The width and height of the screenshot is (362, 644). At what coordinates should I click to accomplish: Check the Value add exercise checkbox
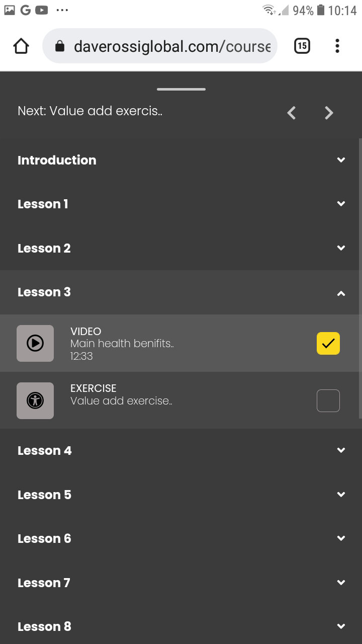click(x=328, y=401)
